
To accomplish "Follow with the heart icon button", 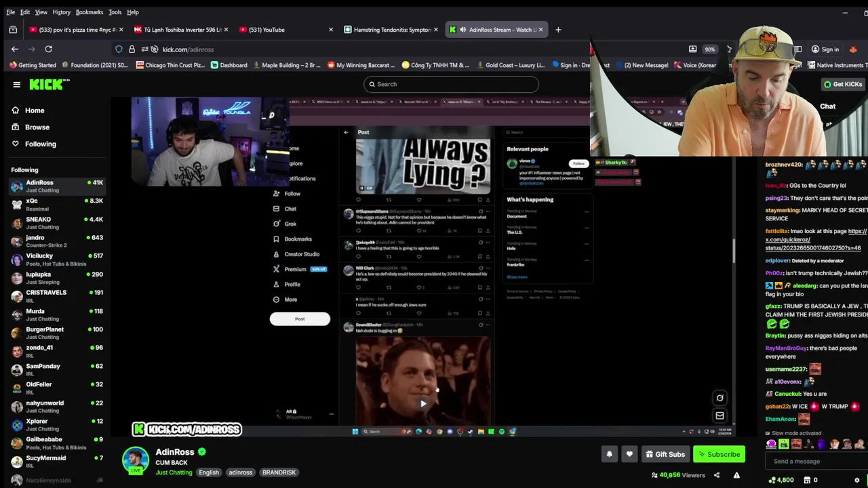I will click(x=629, y=454).
